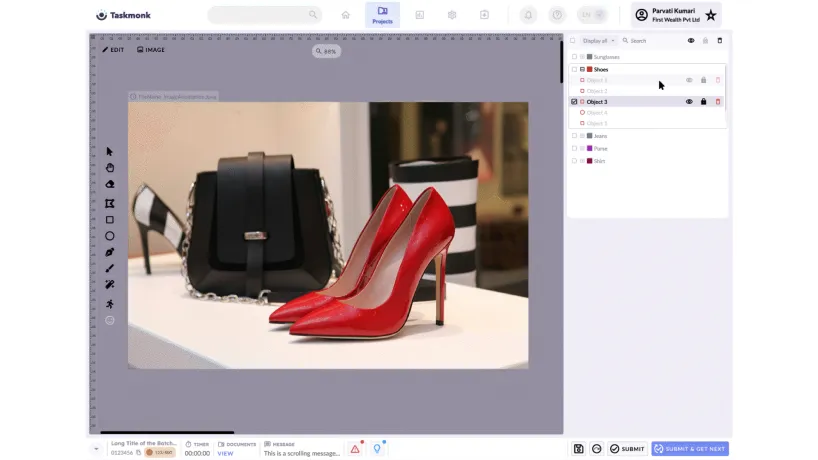Pick the eraser tool
This screenshot has height=460, width=818.
[x=110, y=185]
